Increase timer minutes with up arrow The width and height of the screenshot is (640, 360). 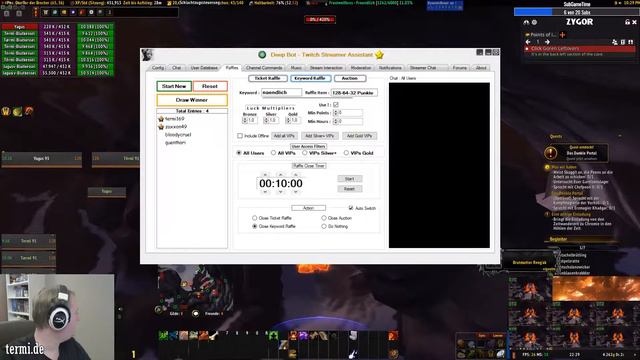point(280,175)
